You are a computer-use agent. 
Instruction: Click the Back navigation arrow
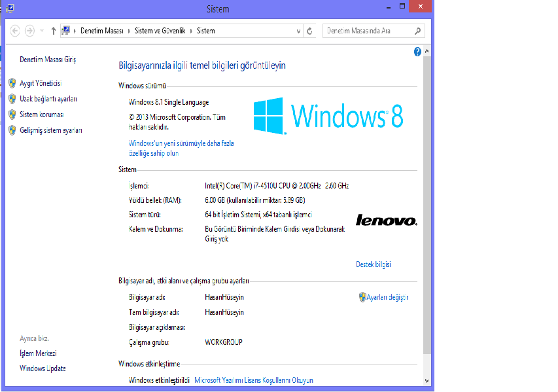click(x=15, y=31)
